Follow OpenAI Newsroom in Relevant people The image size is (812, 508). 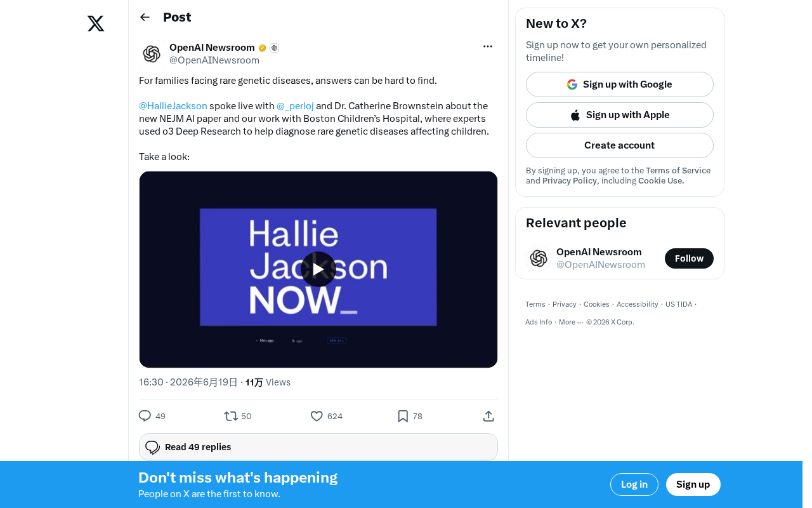coord(689,258)
